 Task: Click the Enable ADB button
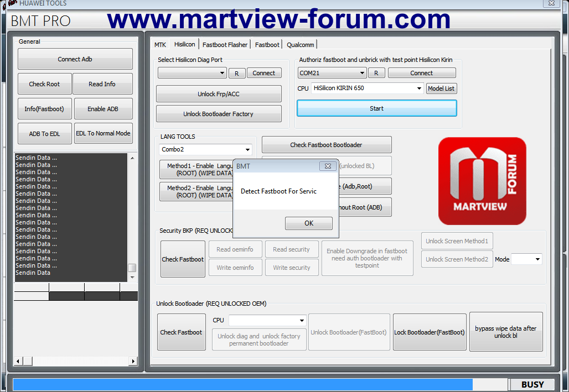click(103, 109)
